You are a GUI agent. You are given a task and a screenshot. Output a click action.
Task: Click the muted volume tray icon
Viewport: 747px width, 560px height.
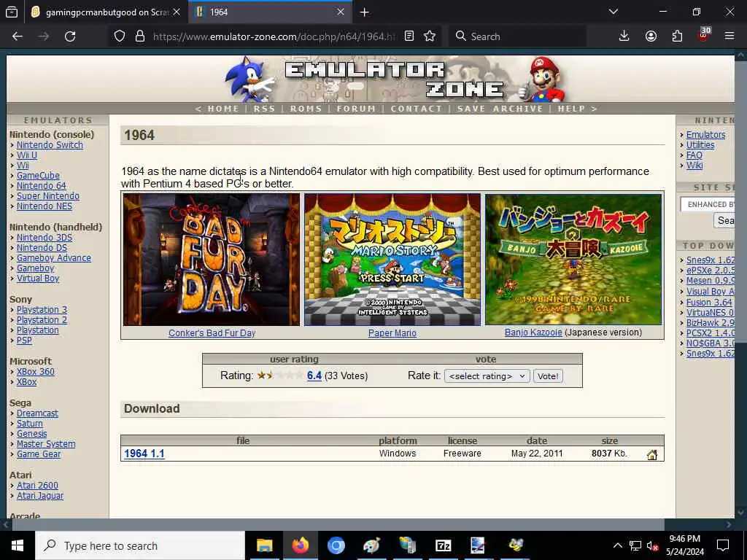point(652,545)
